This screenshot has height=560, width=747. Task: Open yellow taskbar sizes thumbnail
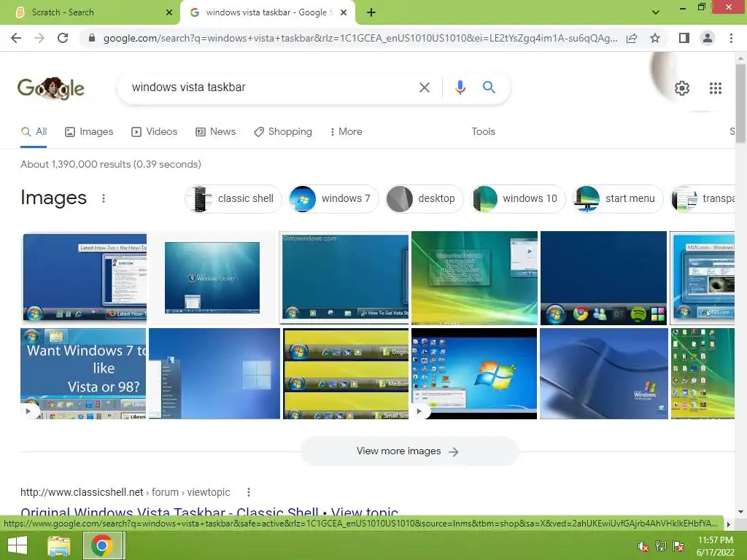coord(345,374)
